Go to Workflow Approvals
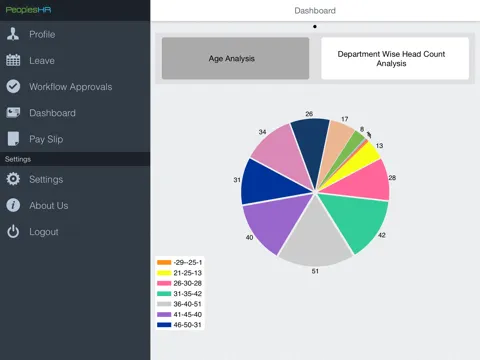This screenshot has height=360, width=480. point(75,86)
